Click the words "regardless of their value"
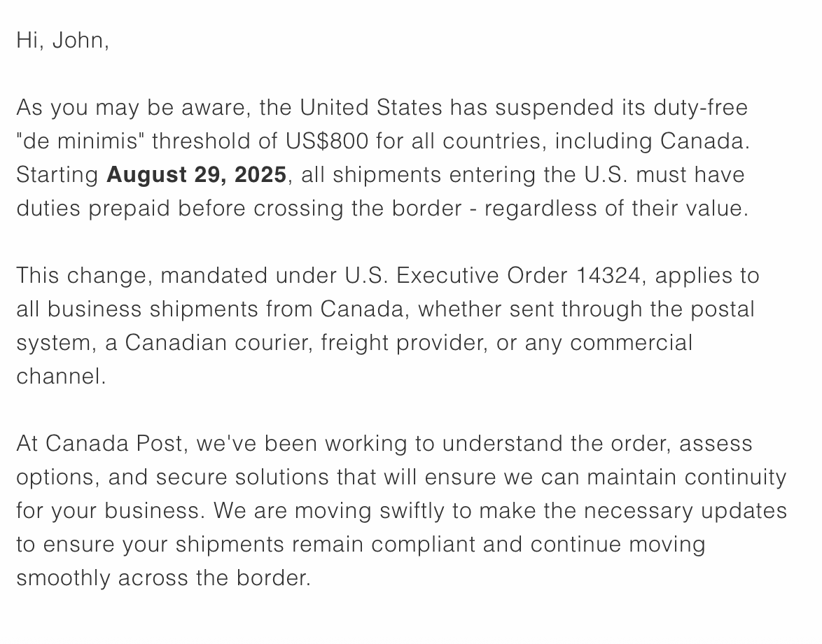Viewport: 822px width, 644px height. click(x=613, y=208)
